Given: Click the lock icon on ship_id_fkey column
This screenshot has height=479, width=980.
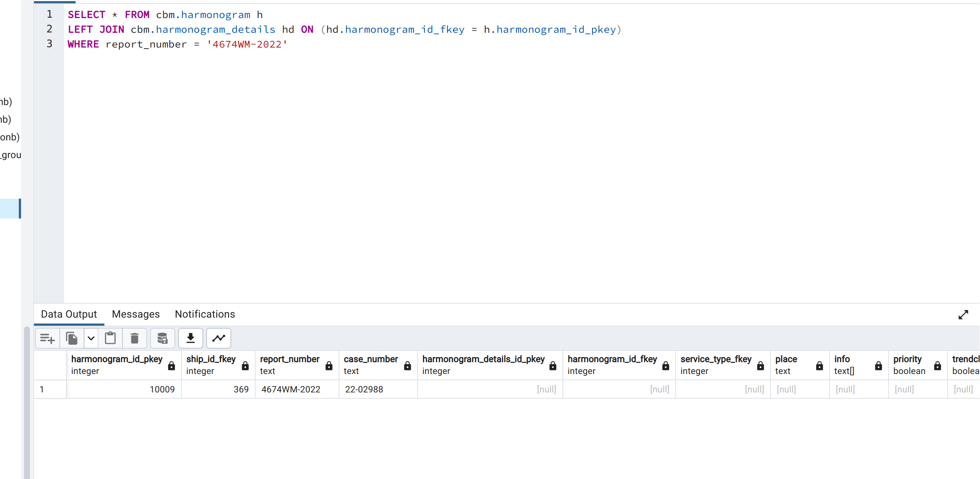Looking at the screenshot, I should [x=245, y=366].
